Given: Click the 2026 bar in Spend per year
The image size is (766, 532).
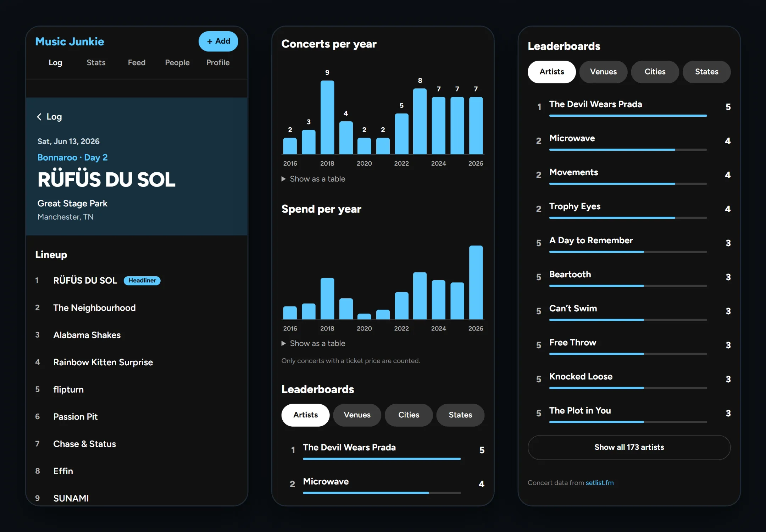Looking at the screenshot, I should pos(476,282).
